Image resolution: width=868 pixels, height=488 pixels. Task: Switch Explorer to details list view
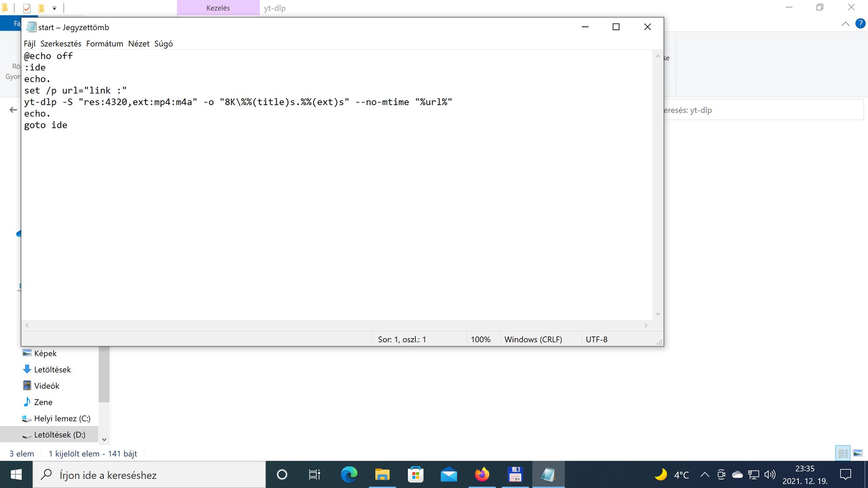[843, 453]
